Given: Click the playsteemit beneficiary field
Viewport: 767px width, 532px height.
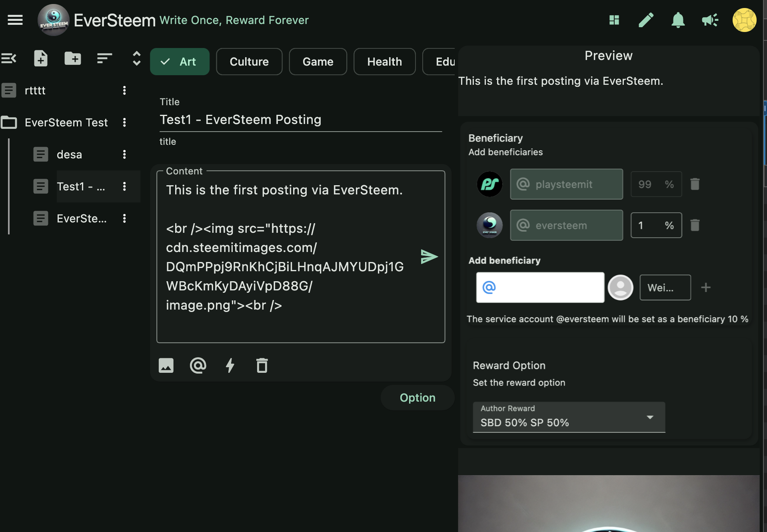Looking at the screenshot, I should click(566, 184).
